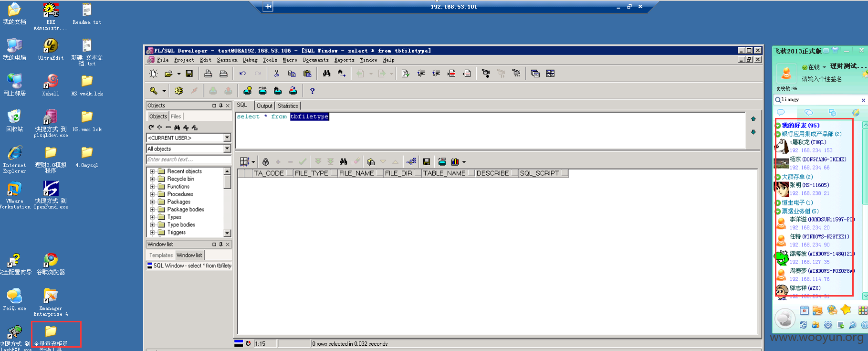Click the chart icon in the results toolbar

tap(455, 162)
